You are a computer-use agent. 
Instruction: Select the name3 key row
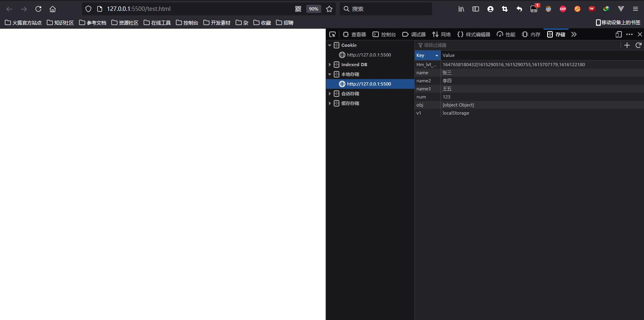coord(529,89)
